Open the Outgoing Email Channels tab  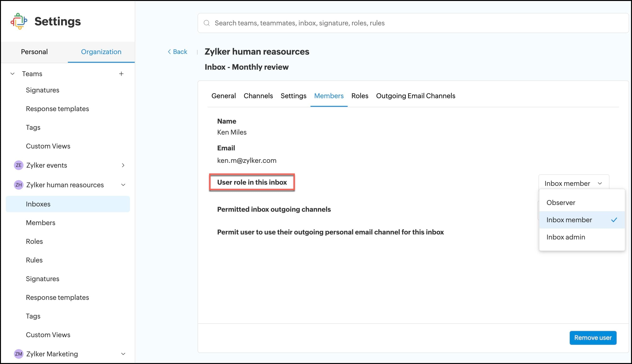click(415, 96)
